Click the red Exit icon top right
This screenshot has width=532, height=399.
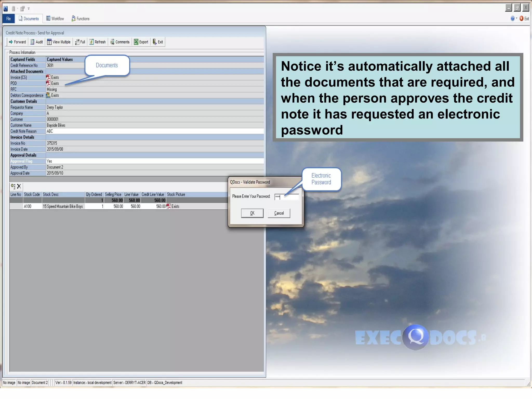[x=521, y=19]
